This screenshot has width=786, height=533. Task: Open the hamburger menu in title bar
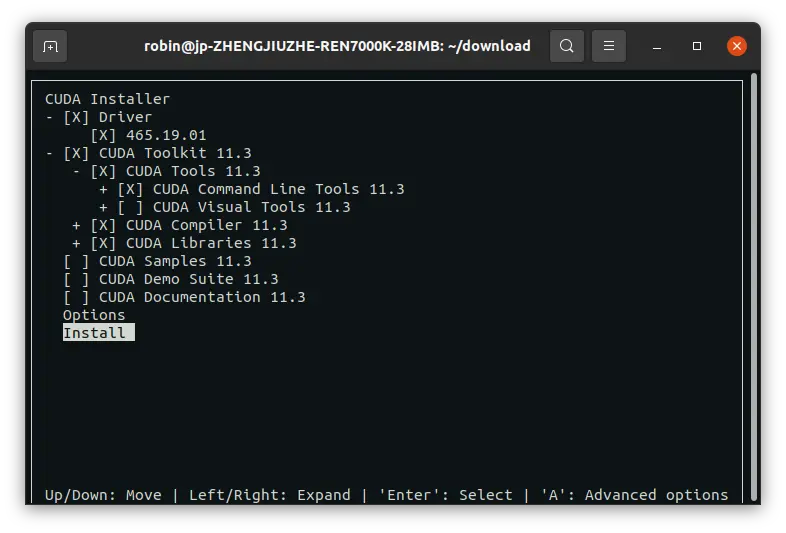point(609,46)
